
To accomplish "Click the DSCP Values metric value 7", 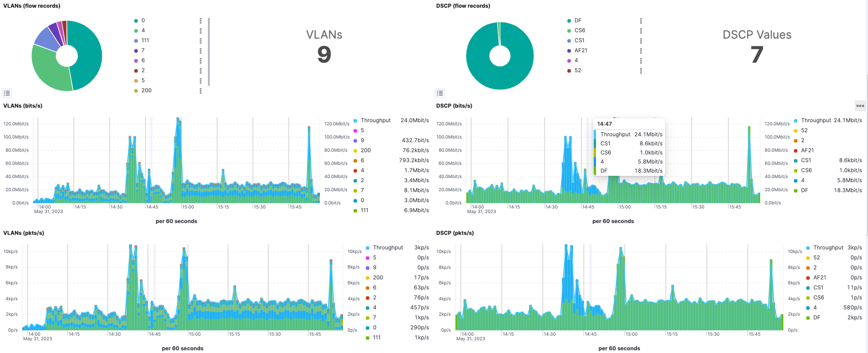I will click(x=757, y=55).
